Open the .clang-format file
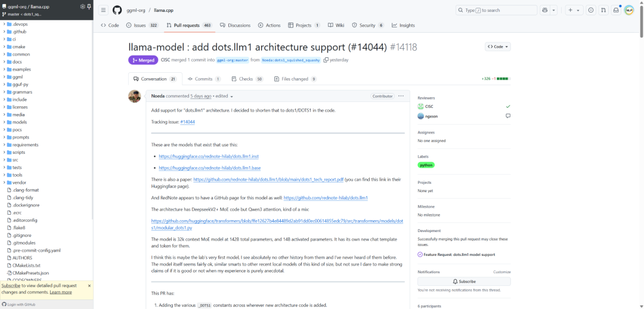This screenshot has height=309, width=644. pos(26,190)
